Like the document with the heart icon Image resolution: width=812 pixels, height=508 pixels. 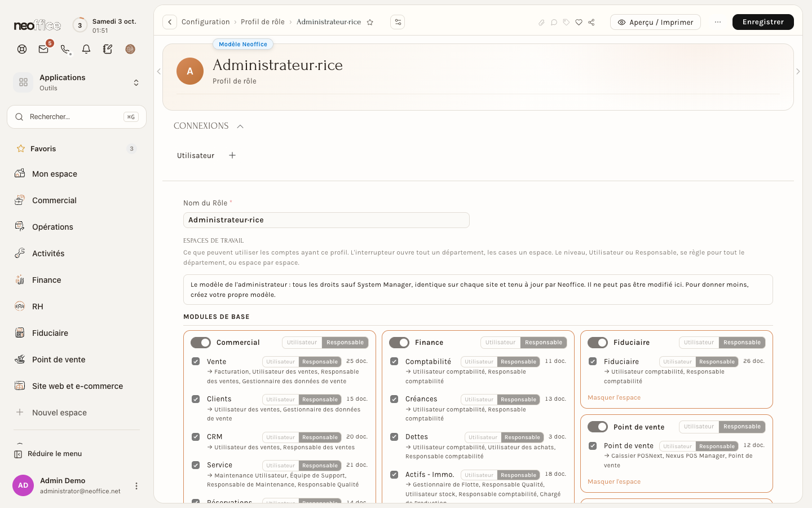point(579,23)
